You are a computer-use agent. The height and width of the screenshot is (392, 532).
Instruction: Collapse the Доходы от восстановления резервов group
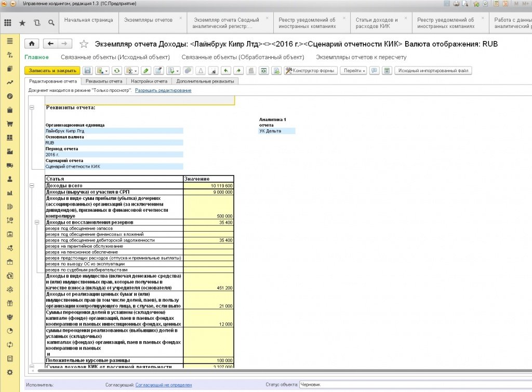[x=37, y=222]
